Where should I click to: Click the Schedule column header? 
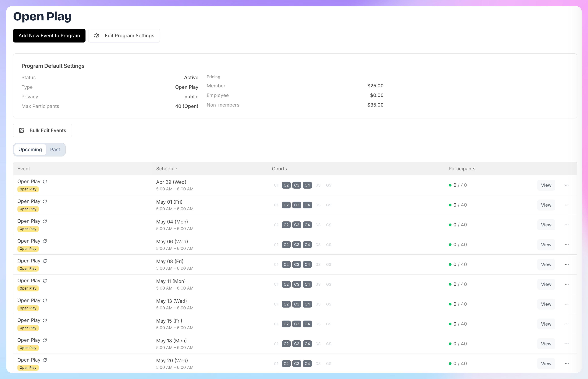tap(167, 169)
